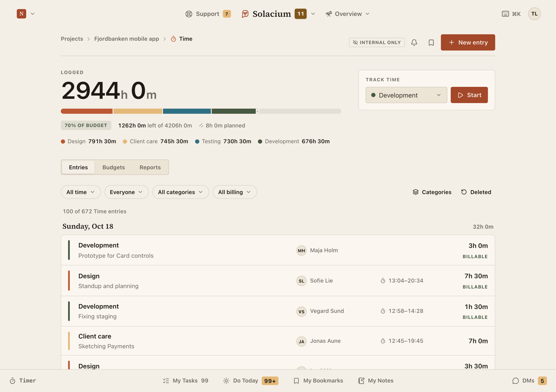The width and height of the screenshot is (556, 392).
Task: Open My Bookmarks
Action: (x=318, y=380)
